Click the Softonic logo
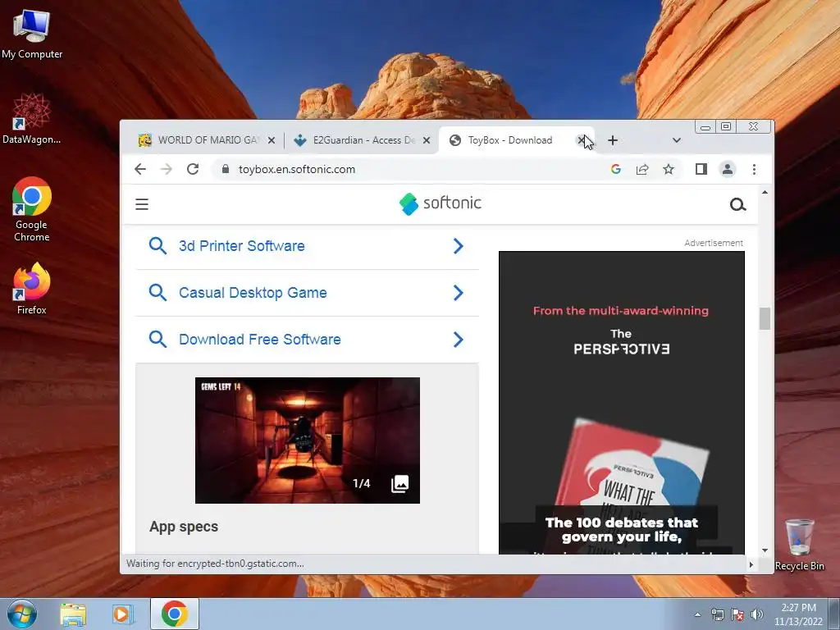 pyautogui.click(x=441, y=203)
